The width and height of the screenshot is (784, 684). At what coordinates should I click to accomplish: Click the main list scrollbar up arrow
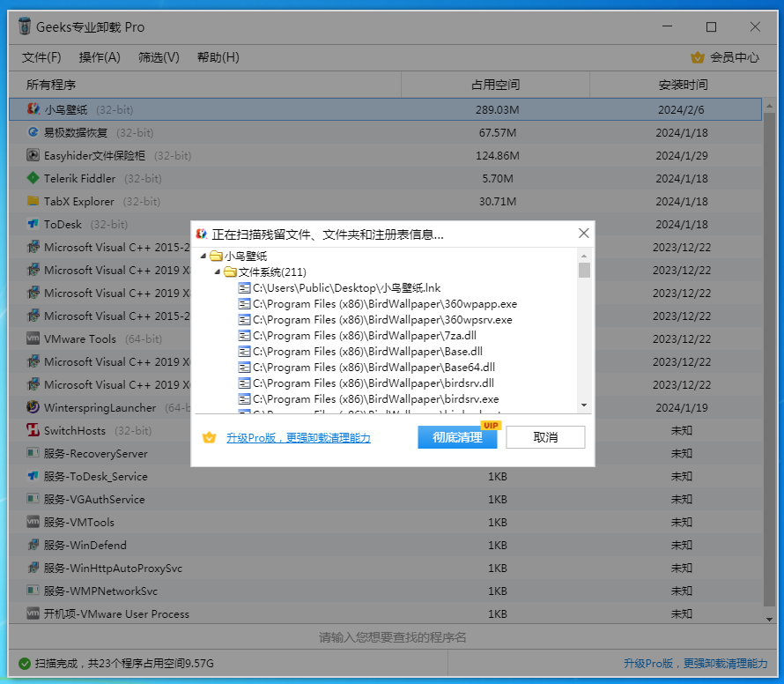pos(770,106)
